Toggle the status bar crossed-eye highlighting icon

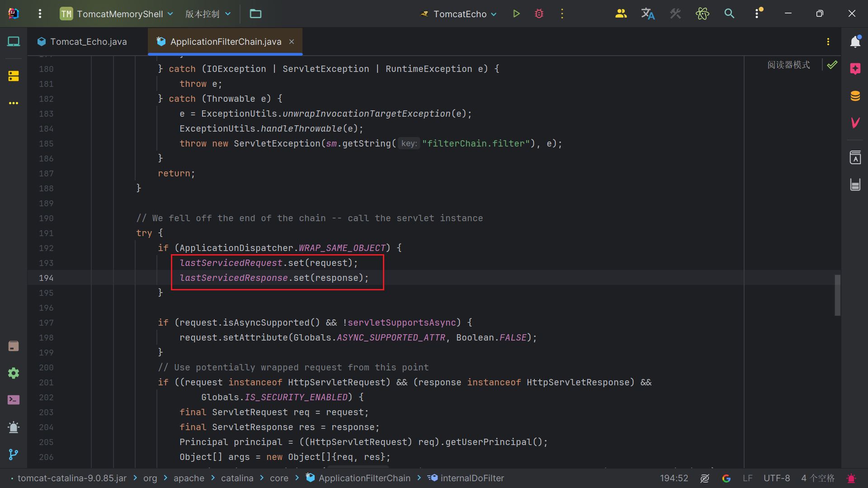click(x=704, y=478)
